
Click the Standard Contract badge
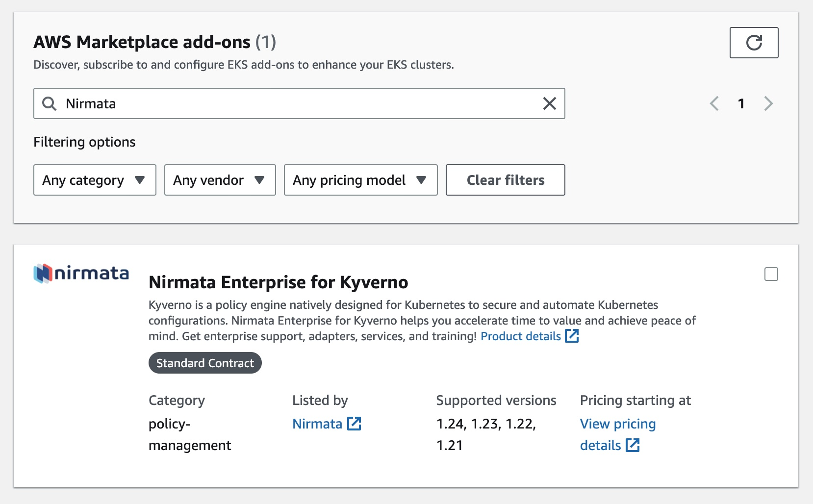(x=205, y=363)
